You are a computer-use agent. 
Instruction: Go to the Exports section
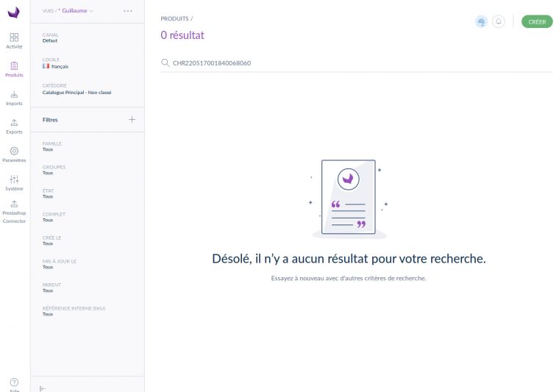coord(14,126)
